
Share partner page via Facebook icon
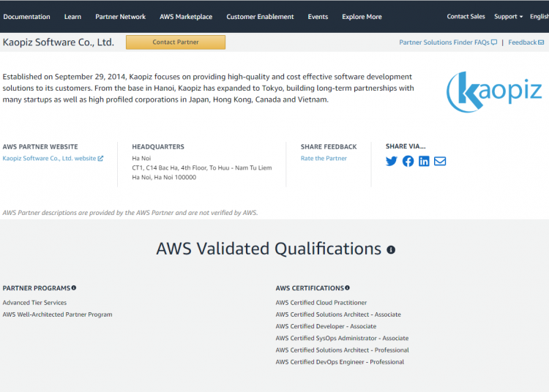[408, 161]
